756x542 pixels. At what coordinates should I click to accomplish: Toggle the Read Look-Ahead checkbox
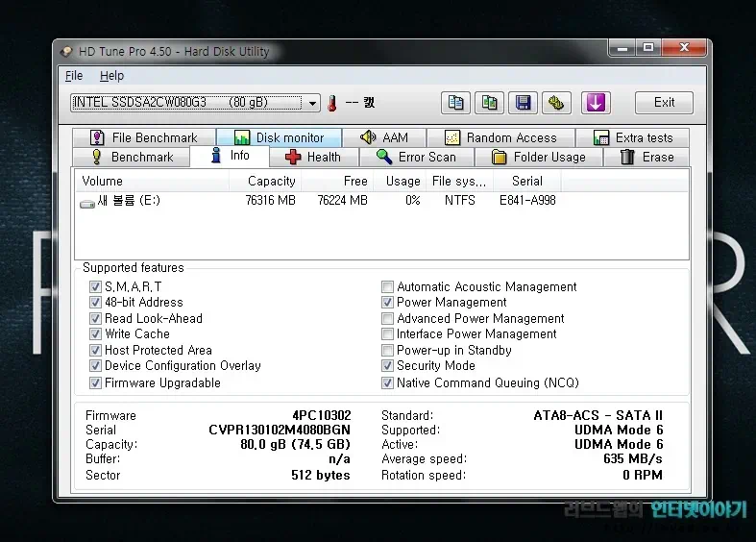(95, 319)
